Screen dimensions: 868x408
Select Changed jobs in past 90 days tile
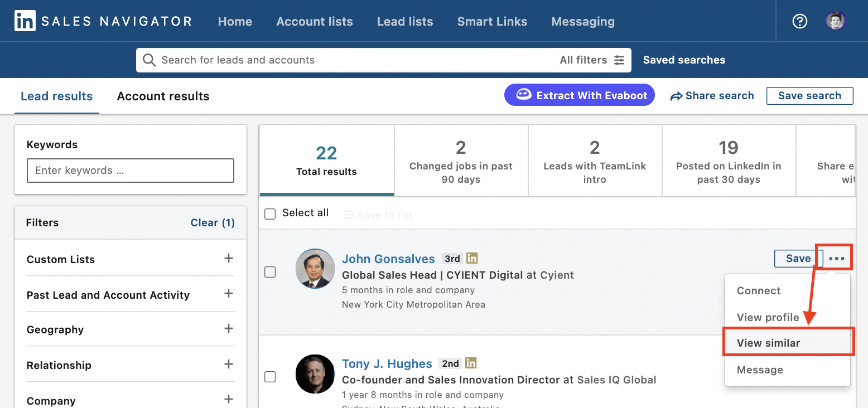tap(461, 161)
